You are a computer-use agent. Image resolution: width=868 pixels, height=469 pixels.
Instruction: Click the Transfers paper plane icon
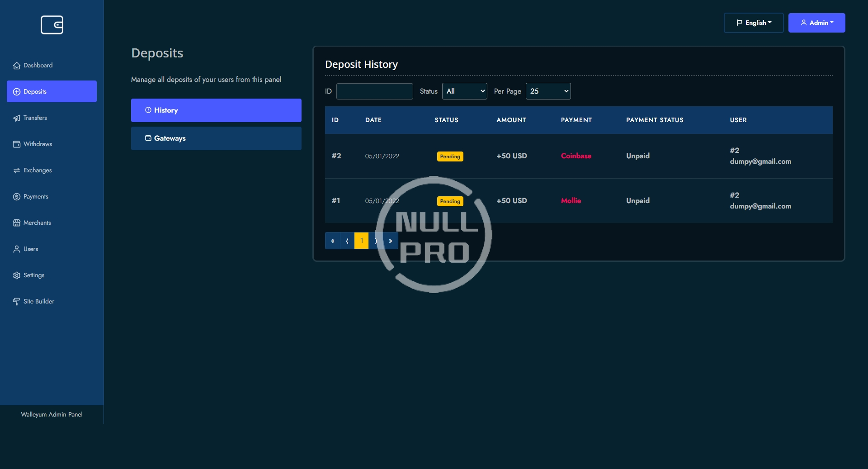(x=17, y=118)
